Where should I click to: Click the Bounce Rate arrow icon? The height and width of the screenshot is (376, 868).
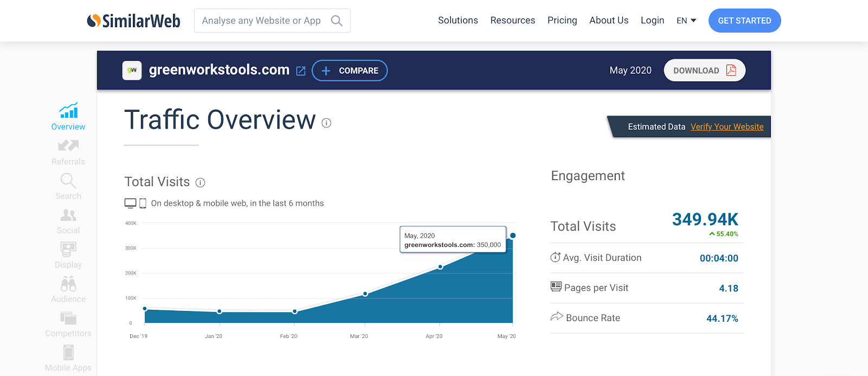[557, 316]
